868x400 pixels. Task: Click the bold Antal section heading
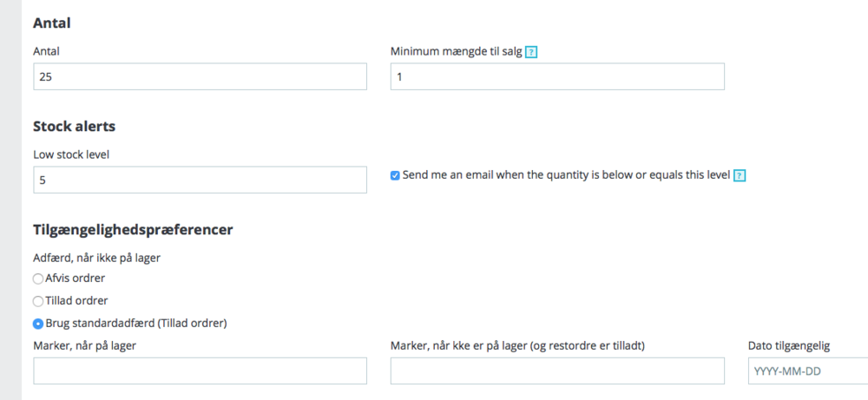tap(51, 23)
